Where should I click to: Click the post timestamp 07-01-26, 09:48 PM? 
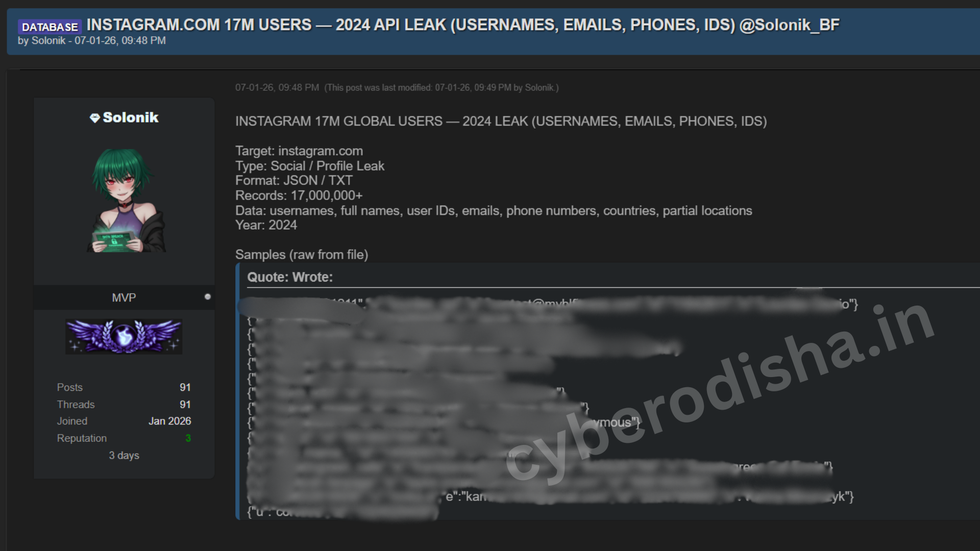(277, 88)
